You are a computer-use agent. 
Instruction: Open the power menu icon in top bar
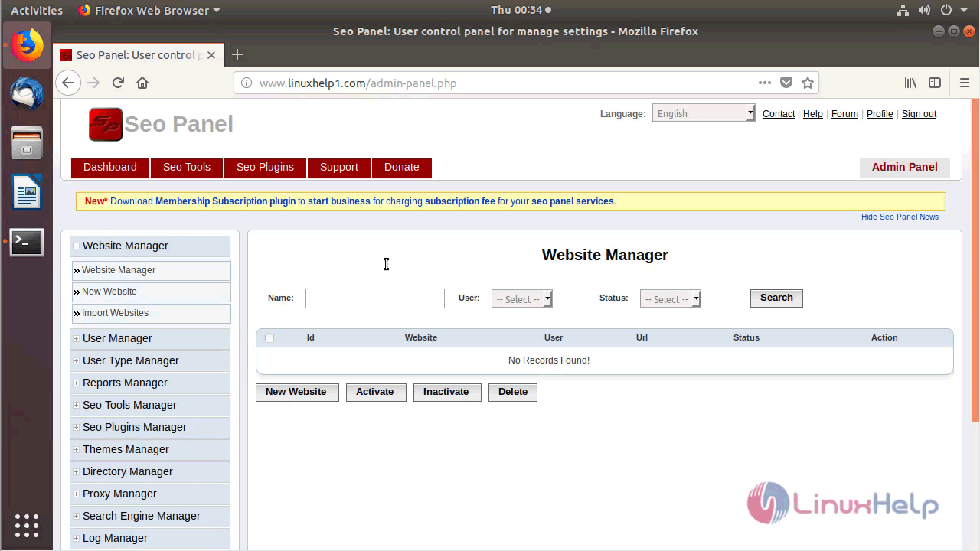[946, 10]
